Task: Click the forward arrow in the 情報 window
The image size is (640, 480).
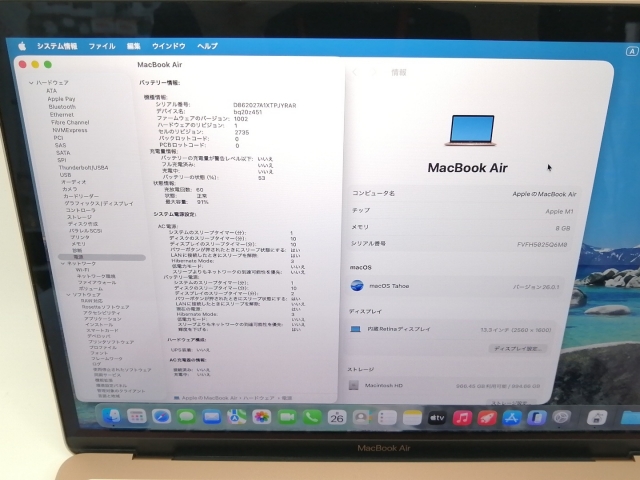Action: [x=373, y=72]
